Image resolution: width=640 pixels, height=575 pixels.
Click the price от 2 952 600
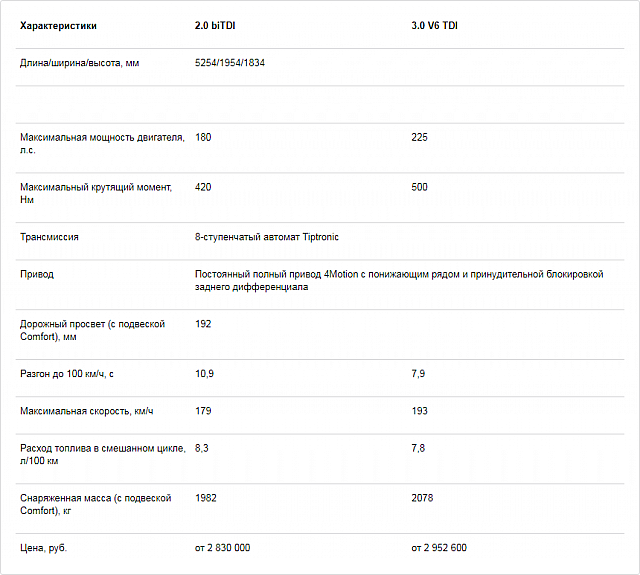pos(438,548)
